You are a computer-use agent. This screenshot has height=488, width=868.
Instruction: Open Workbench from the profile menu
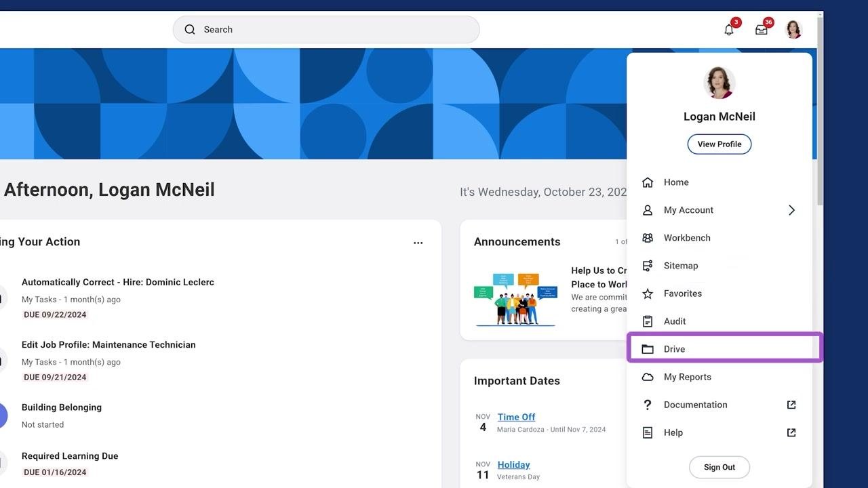[x=719, y=238]
